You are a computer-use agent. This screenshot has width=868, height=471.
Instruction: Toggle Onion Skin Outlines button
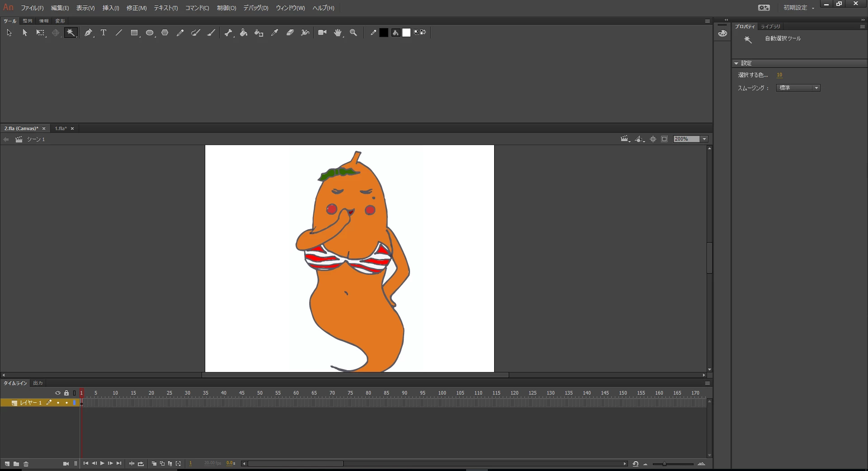pyautogui.click(x=162, y=464)
